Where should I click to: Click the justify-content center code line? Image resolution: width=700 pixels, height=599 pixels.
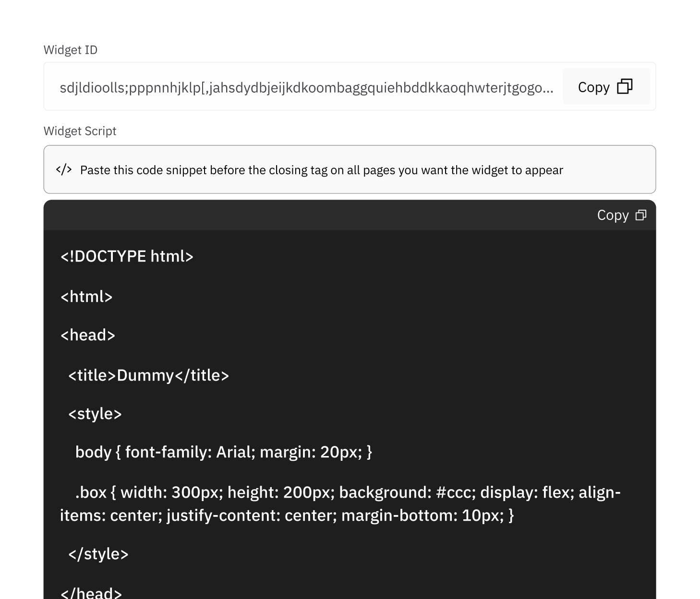(287, 515)
